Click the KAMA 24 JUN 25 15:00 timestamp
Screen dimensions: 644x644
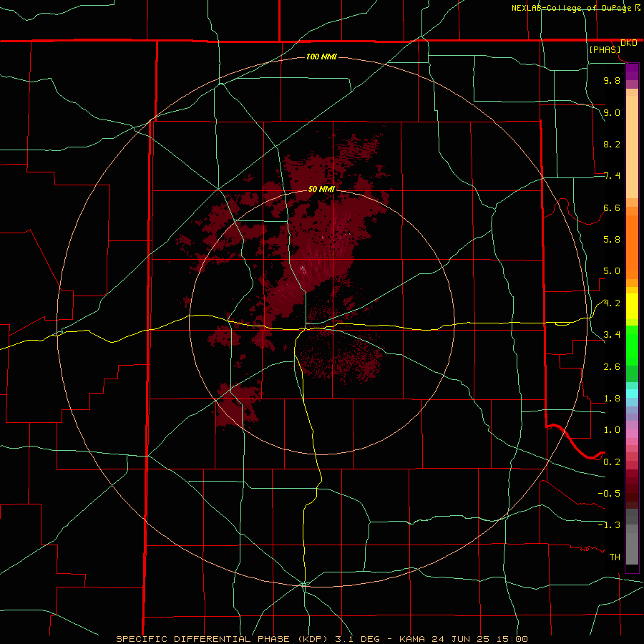tap(463, 639)
